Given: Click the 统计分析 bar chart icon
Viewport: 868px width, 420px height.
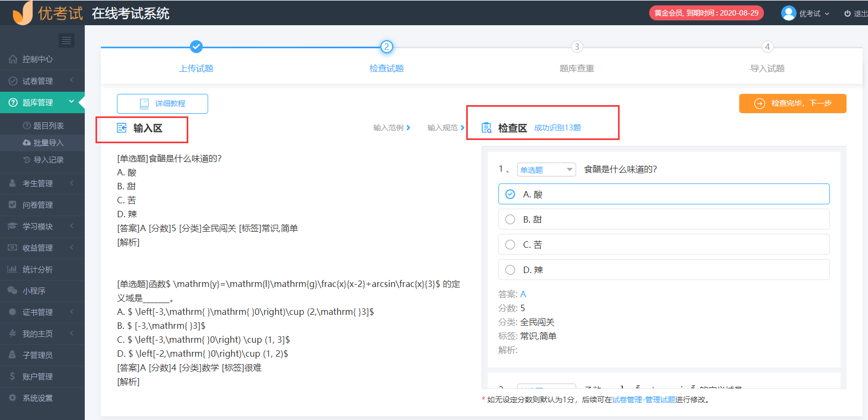Looking at the screenshot, I should pos(12,269).
